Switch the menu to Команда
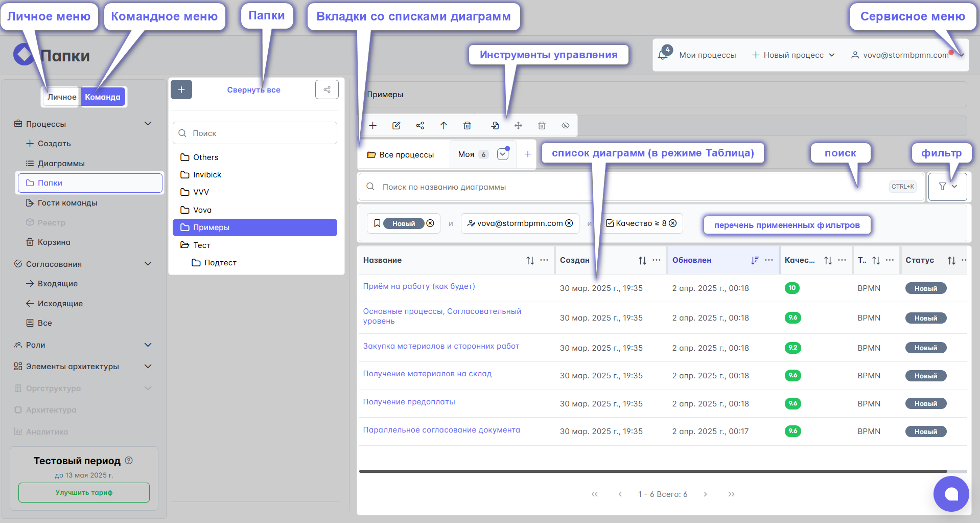The image size is (980, 523). (x=103, y=97)
